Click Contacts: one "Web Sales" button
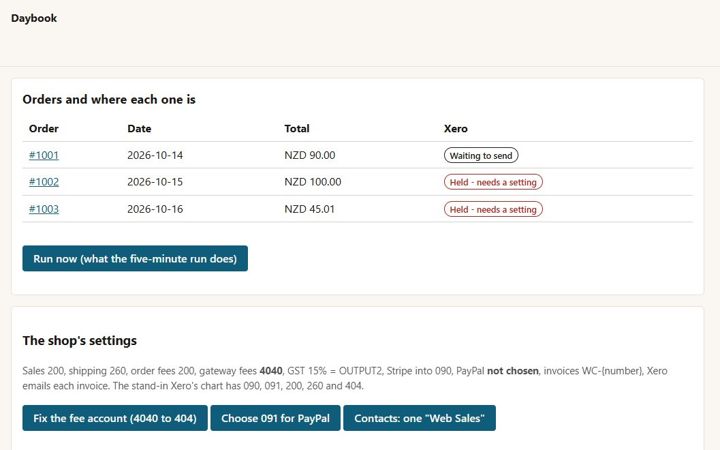 pos(419,418)
